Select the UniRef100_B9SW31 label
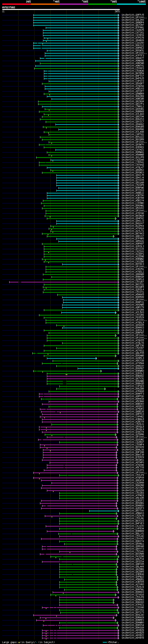 [x=133, y=50]
